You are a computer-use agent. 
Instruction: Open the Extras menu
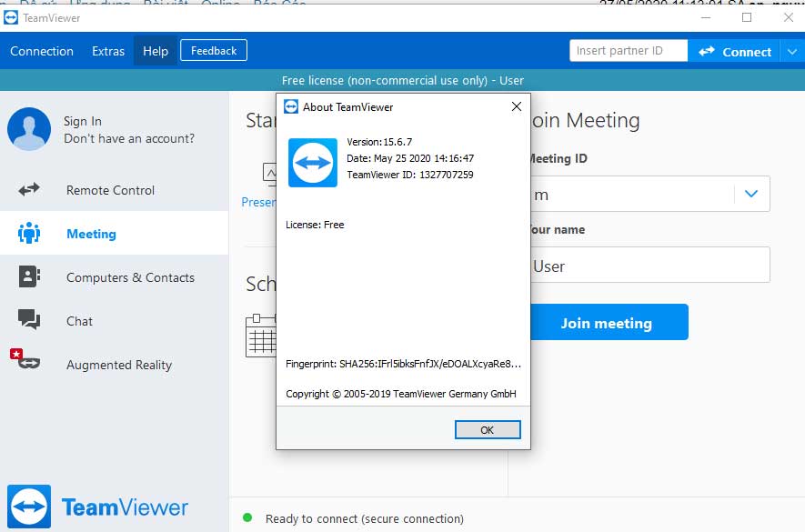click(107, 52)
